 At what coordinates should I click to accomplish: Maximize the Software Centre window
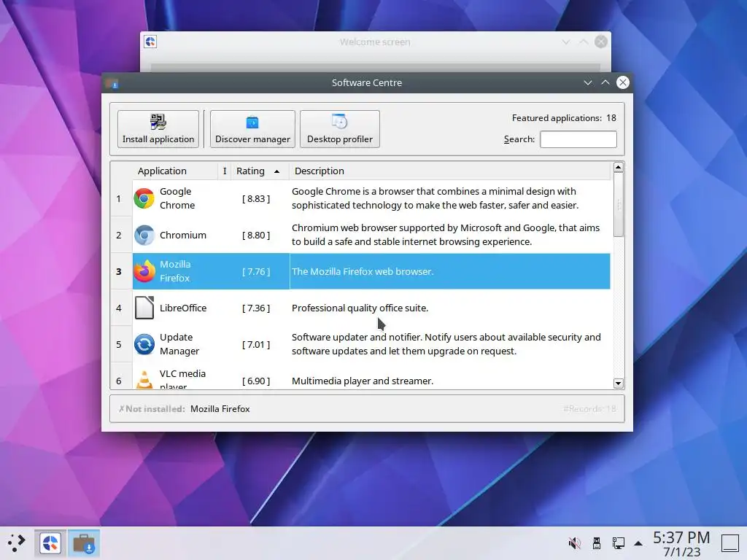[605, 83]
